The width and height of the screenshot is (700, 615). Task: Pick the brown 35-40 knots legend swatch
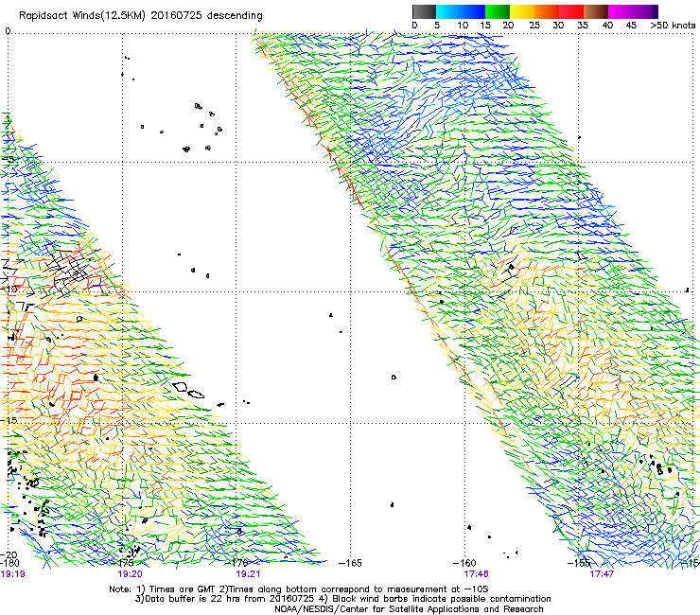coord(596,11)
